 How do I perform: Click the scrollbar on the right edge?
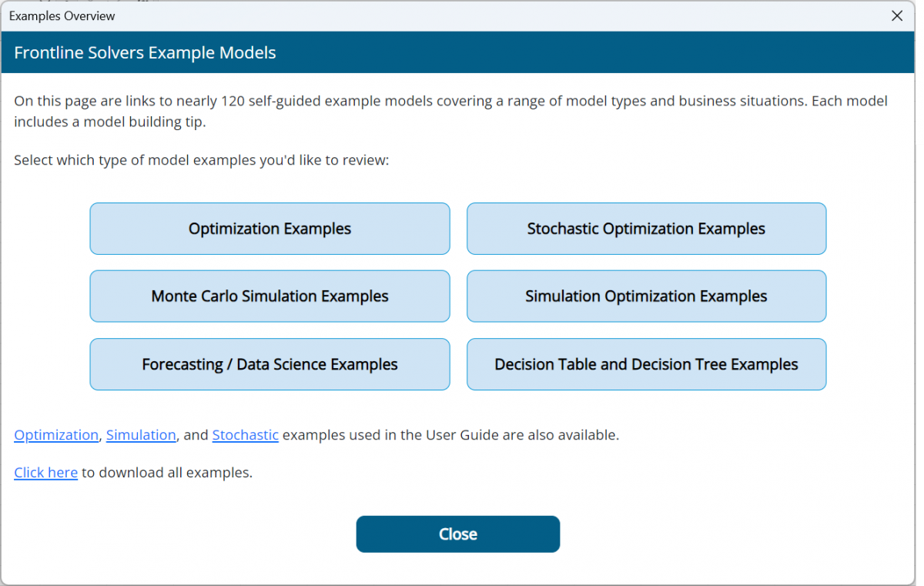918,308
